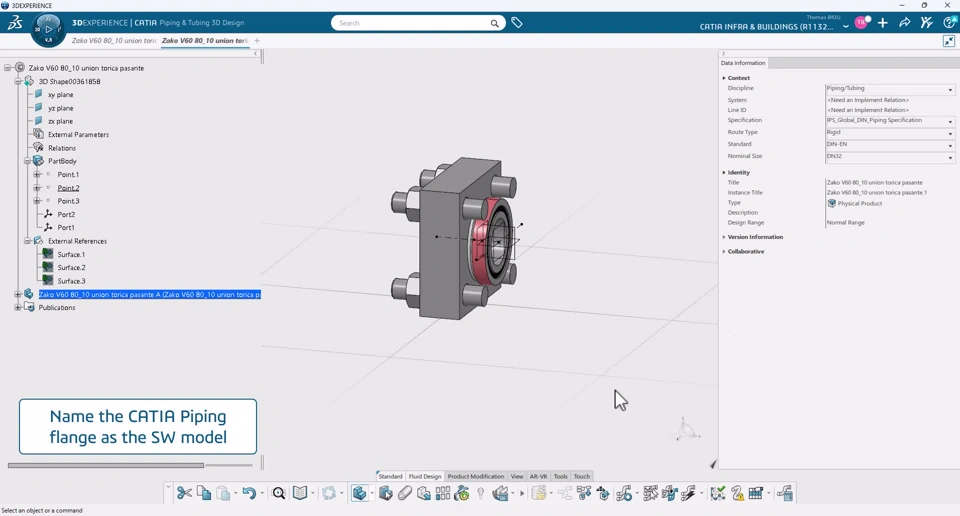Open the Standard DIN-EN dropdown
The image size is (960, 516).
890,144
